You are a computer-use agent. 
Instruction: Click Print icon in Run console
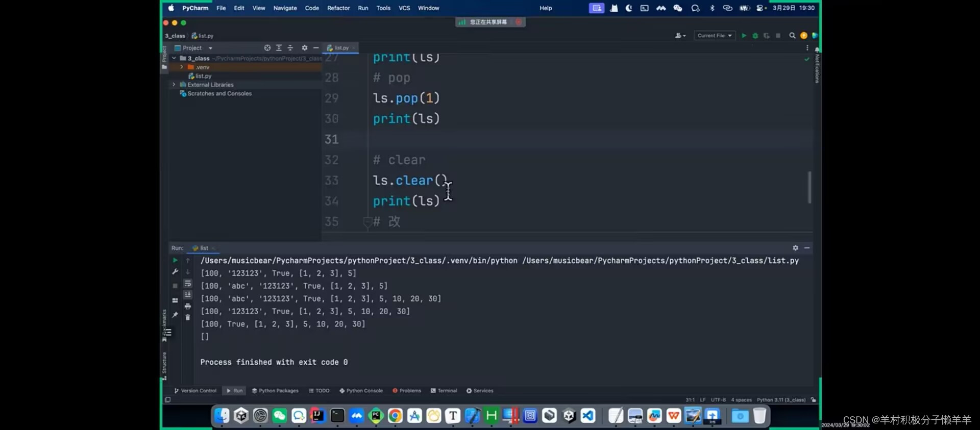[x=188, y=306]
